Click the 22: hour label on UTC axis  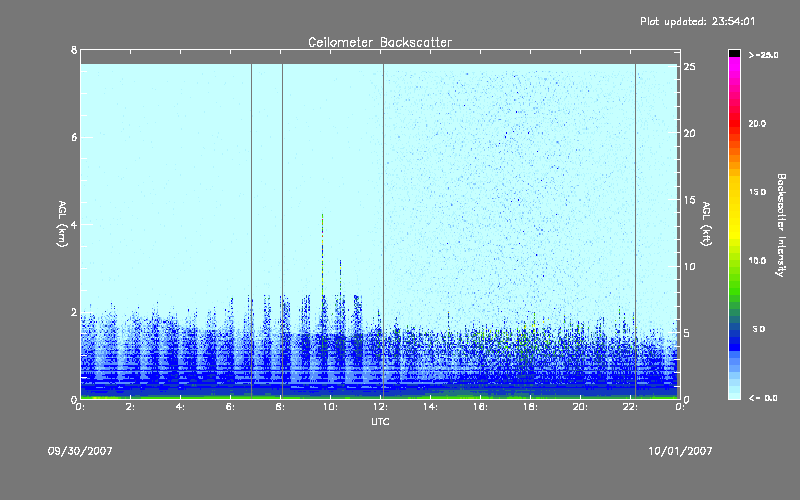point(630,407)
